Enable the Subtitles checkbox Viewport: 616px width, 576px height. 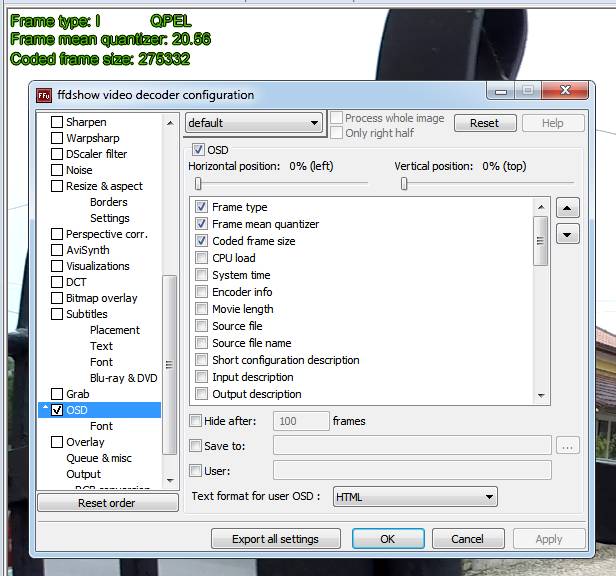(57, 314)
